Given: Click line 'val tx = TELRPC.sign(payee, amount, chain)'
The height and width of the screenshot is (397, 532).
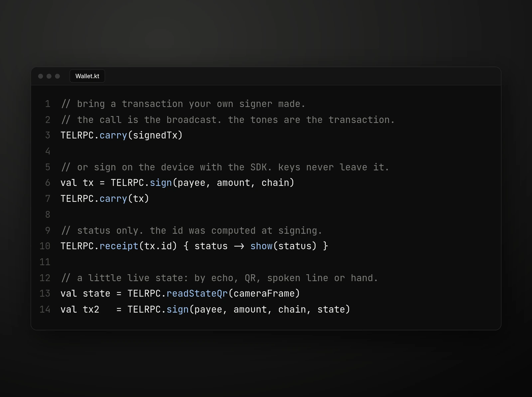Looking at the screenshot, I should pyautogui.click(x=178, y=183).
